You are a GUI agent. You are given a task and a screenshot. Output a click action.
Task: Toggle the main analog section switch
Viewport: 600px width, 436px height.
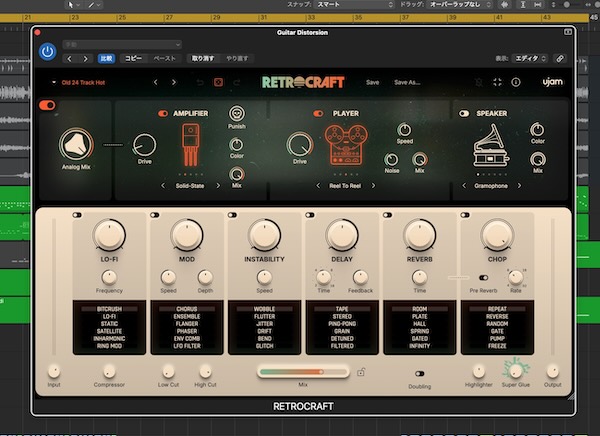point(47,105)
